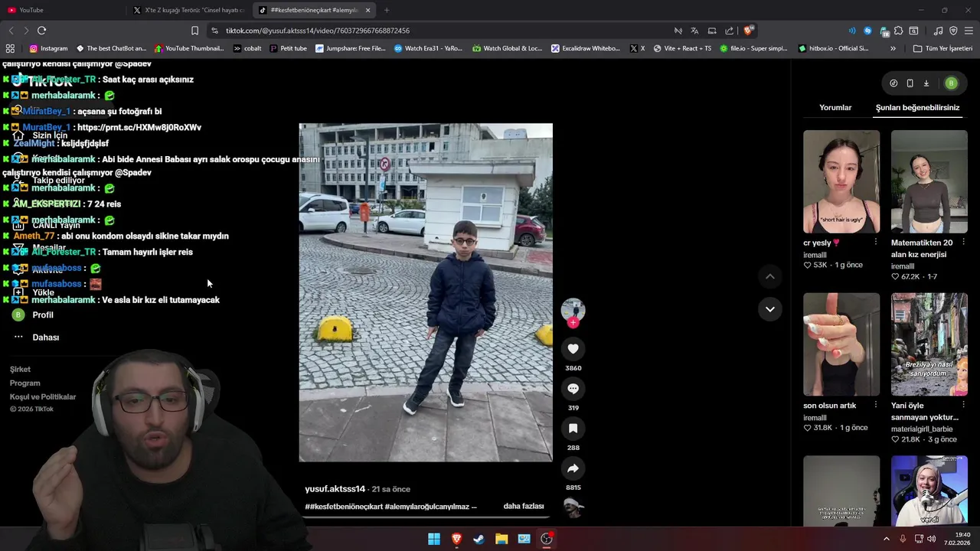980x551 pixels.
Task: Open options for the cr yesly video
Action: [876, 243]
